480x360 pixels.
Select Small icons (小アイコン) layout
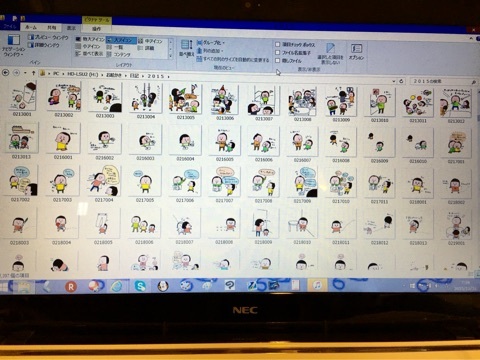[88, 46]
